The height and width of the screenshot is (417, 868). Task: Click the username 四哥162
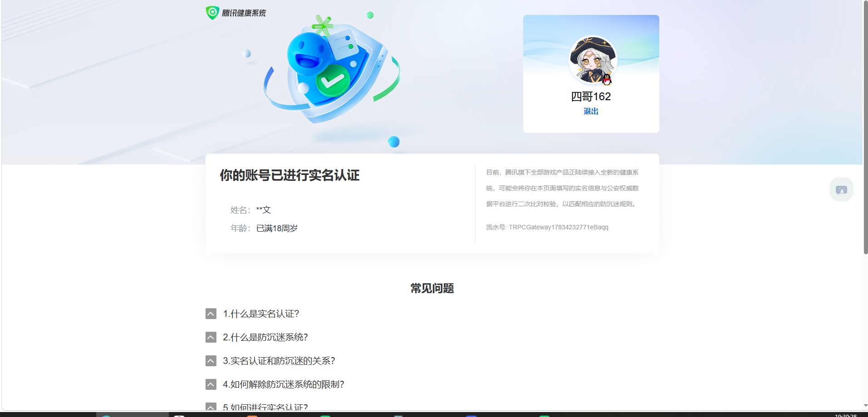pos(591,97)
